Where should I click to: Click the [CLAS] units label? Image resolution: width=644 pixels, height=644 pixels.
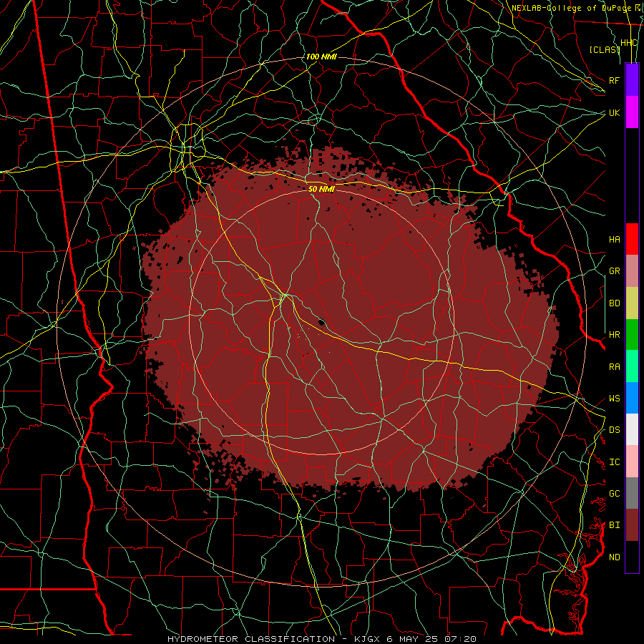pos(604,49)
